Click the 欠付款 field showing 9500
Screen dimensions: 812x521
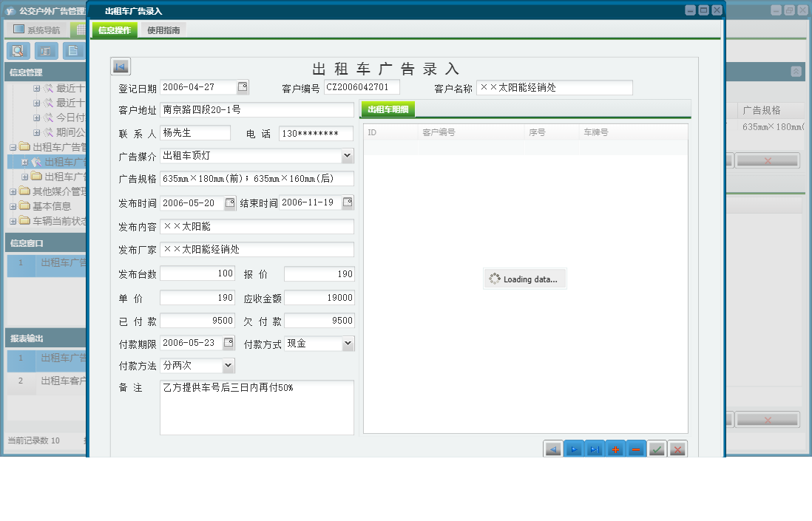pos(319,321)
